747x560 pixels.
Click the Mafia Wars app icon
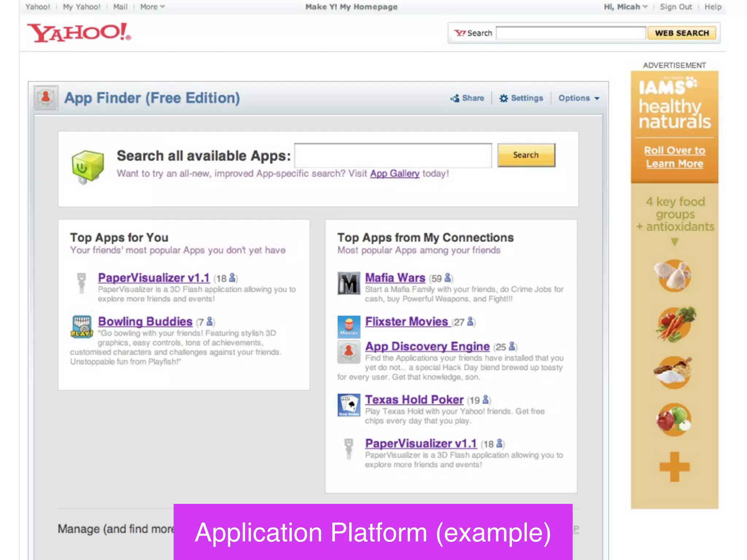coord(349,283)
